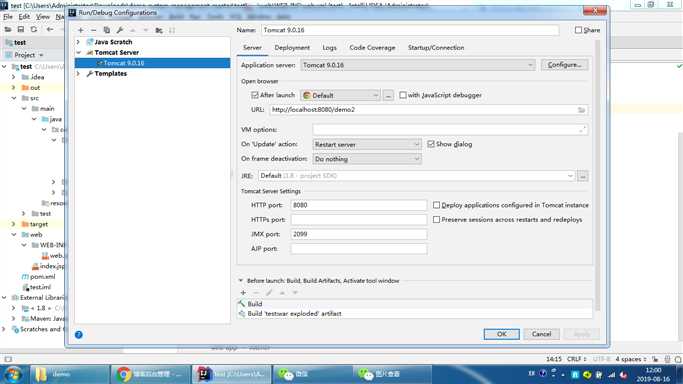This screenshot has height=384, width=683.
Task: Enable Deploy applications configured in Tomcat instance
Action: point(436,205)
